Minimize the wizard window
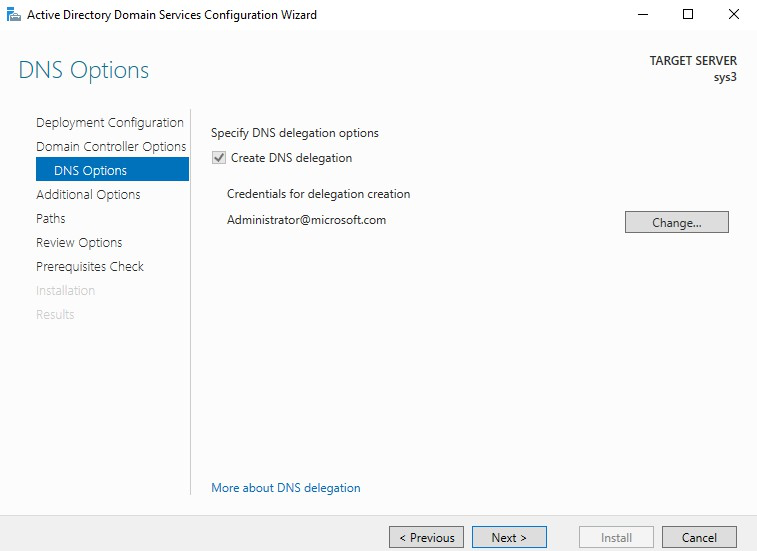The image size is (757, 551). click(643, 14)
